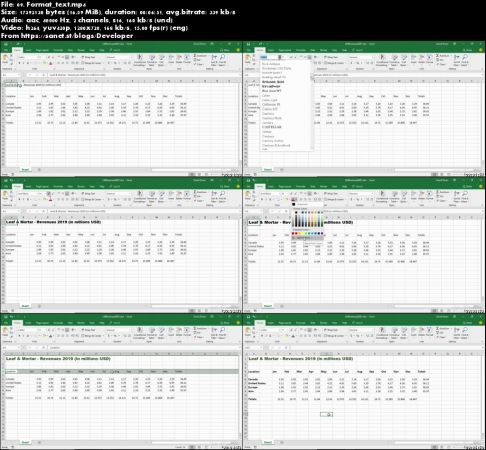
Task: Select the Sheet1 tab in the top-left frame
Action: click(25, 170)
